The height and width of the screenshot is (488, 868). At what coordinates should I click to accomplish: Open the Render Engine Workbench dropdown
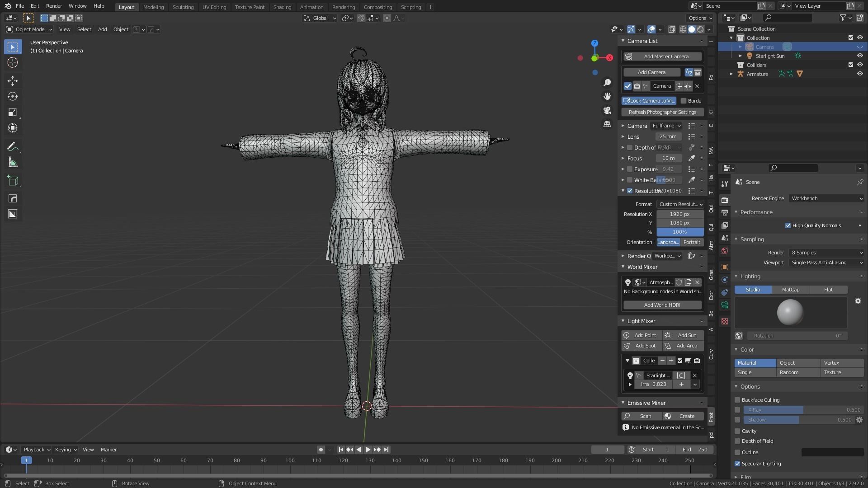click(826, 198)
